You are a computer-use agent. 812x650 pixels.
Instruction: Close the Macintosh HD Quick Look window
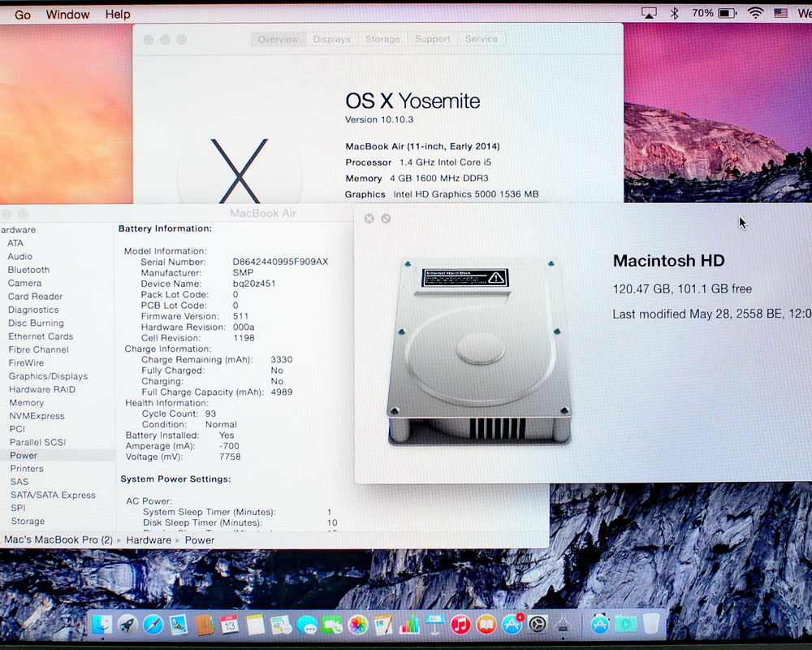tap(369, 219)
